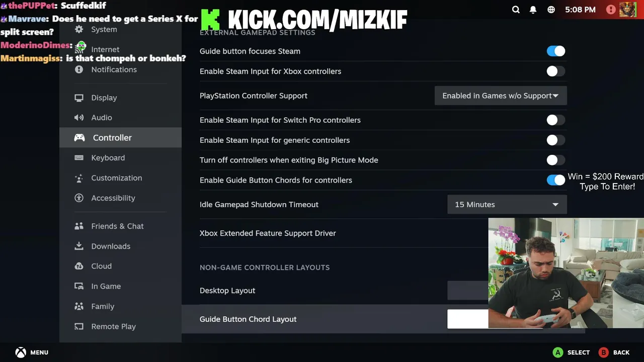Click the red B Back button
The height and width of the screenshot is (362, 644).
coord(614,352)
